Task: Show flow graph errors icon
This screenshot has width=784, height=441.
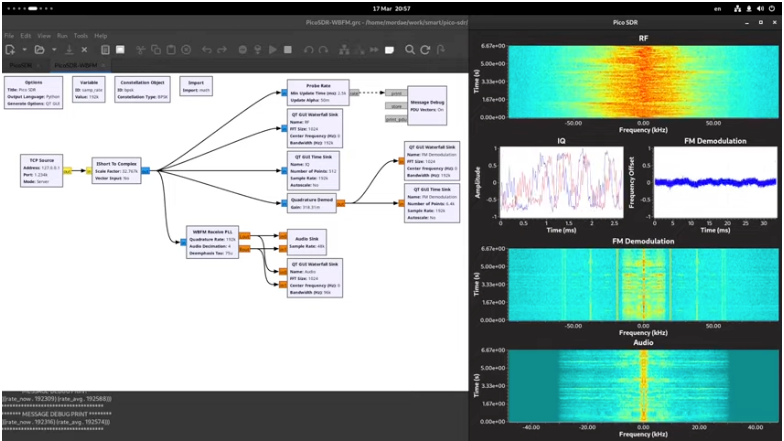Action: coord(242,50)
